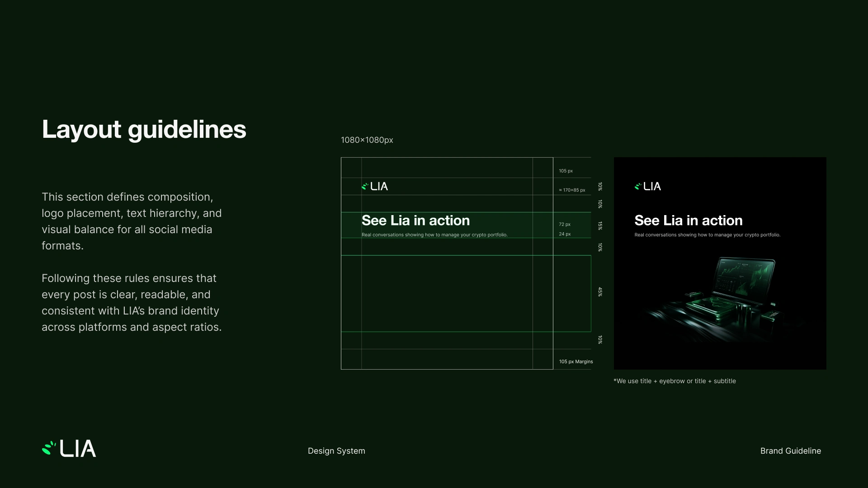Click the Design System footer label
Viewport: 868px width, 488px height.
[x=336, y=451]
